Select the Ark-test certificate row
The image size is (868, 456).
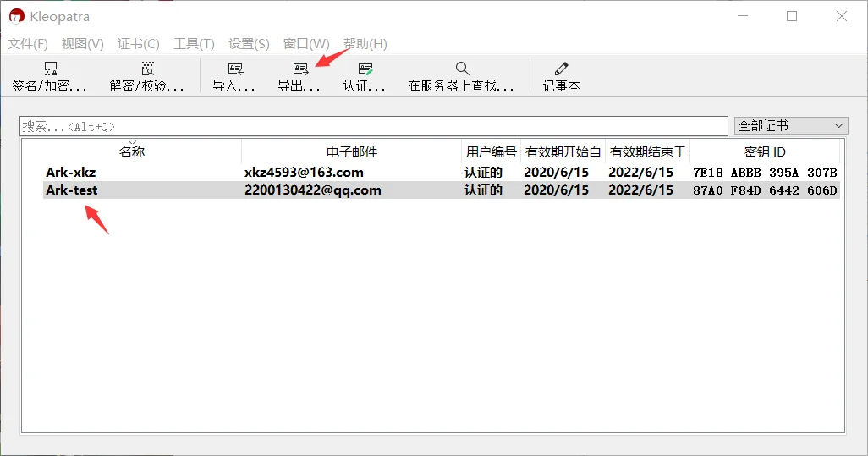click(442, 190)
